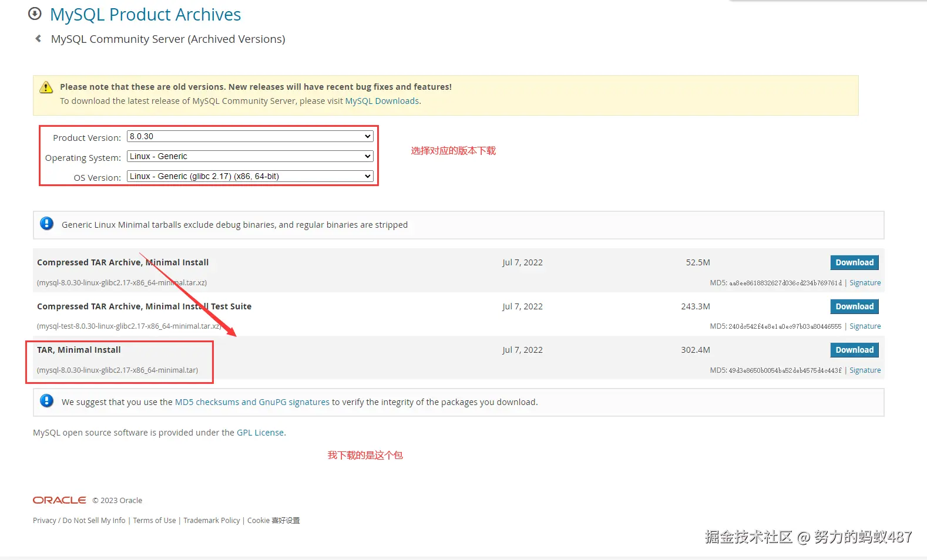Click the 52.5M file size value
This screenshot has width=927, height=560.
698,262
